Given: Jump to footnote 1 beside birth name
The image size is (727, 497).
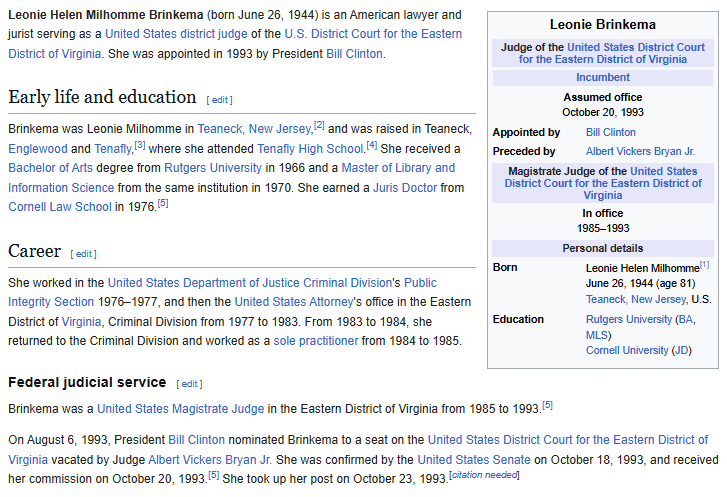Looking at the screenshot, I should point(704,265).
